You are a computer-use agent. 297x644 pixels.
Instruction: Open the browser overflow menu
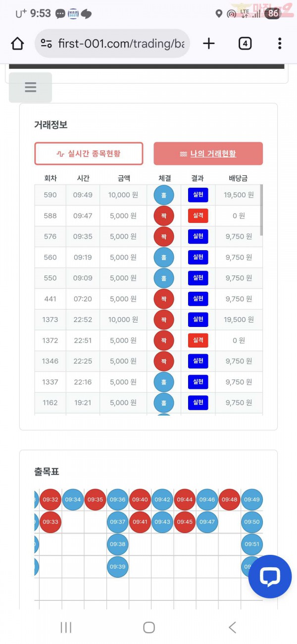pos(280,43)
